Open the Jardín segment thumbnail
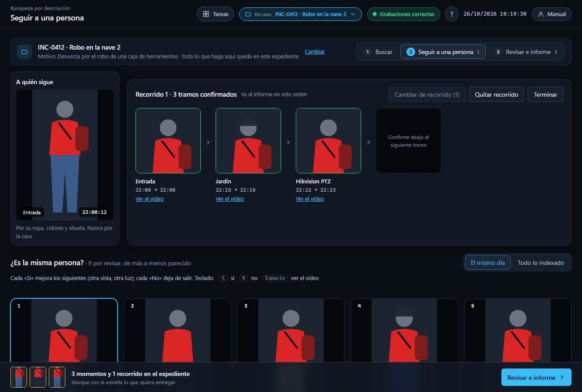The image size is (582, 392). [248, 141]
